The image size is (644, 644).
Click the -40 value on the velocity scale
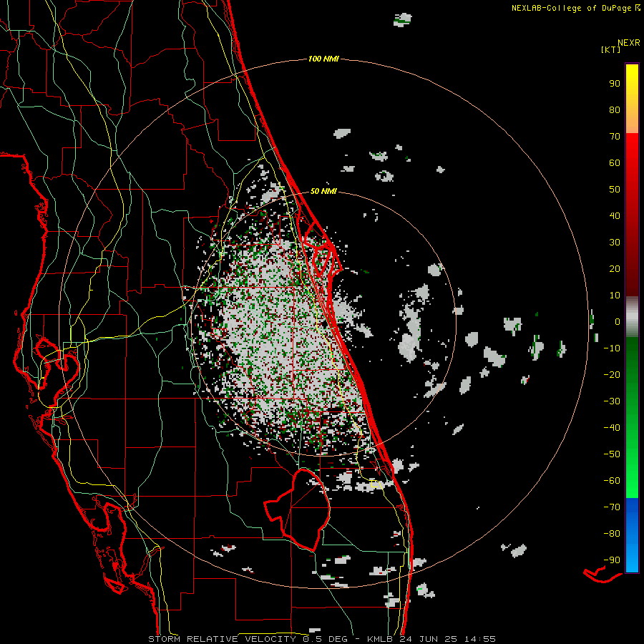(612, 428)
